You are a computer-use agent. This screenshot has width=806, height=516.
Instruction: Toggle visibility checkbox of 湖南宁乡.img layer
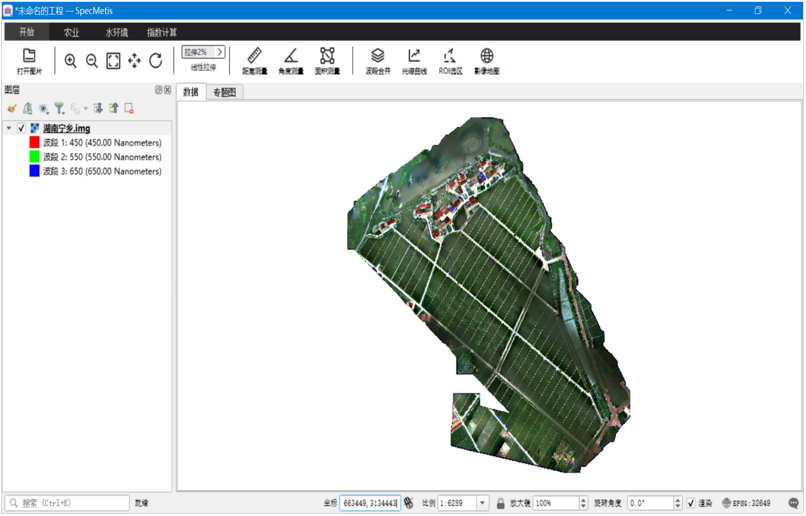tap(22, 129)
